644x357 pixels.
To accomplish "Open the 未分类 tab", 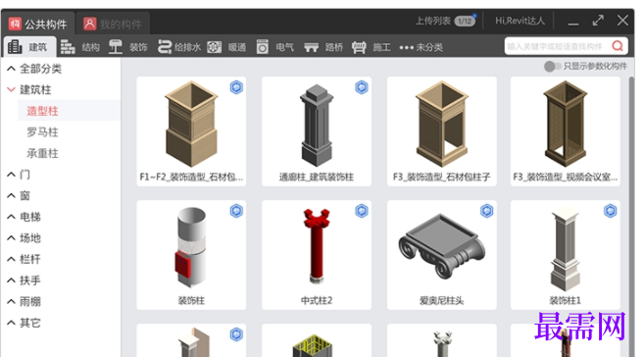I will [x=421, y=47].
